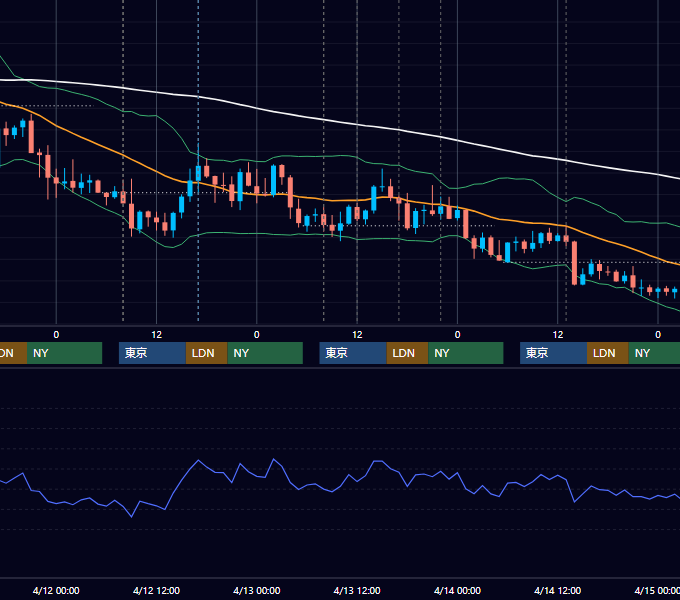Select the NY session block above 4/14 00:00
The height and width of the screenshot is (600, 680).
coord(465,353)
